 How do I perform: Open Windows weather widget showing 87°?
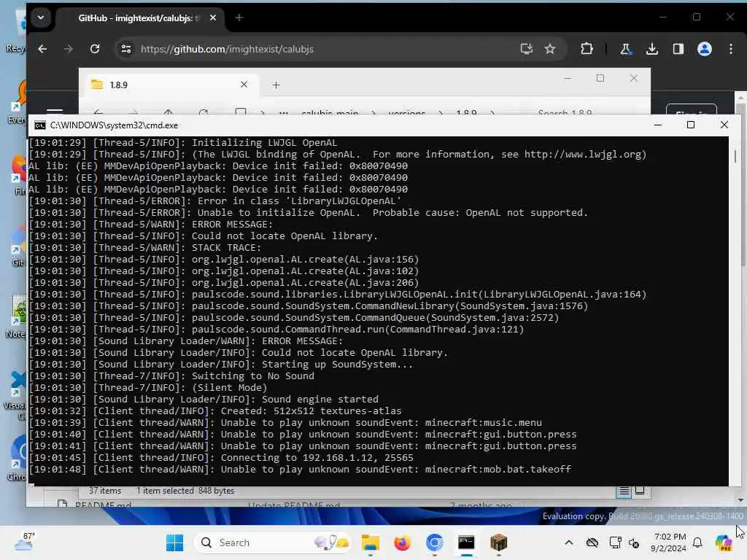point(24,542)
